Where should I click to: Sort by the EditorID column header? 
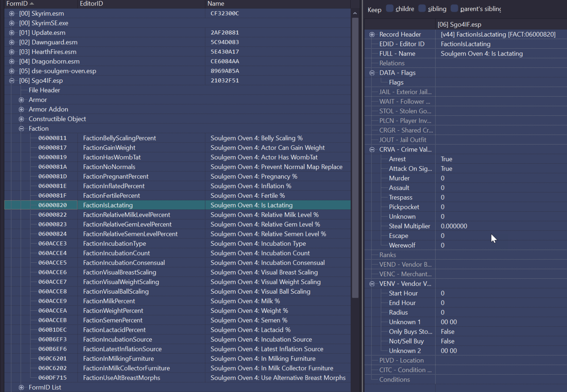(141, 4)
